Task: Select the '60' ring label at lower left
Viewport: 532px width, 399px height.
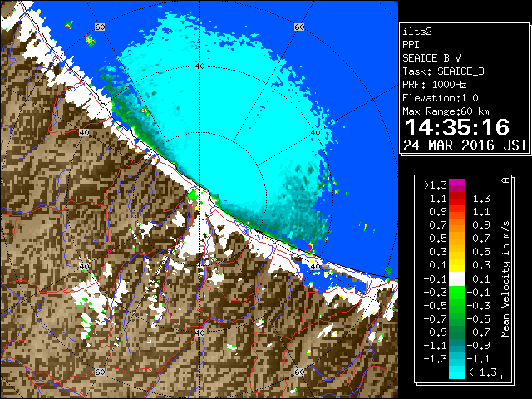Action: [100, 372]
